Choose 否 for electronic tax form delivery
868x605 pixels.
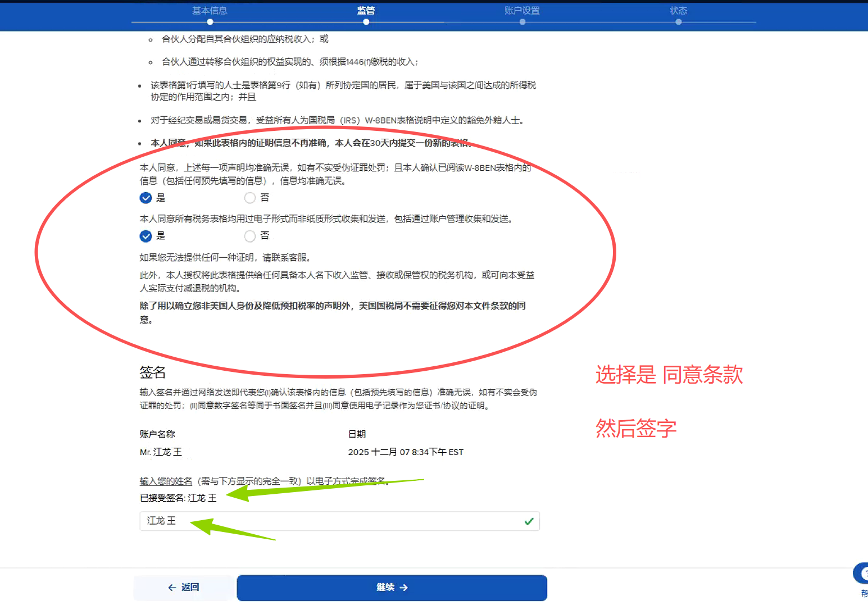coord(250,236)
